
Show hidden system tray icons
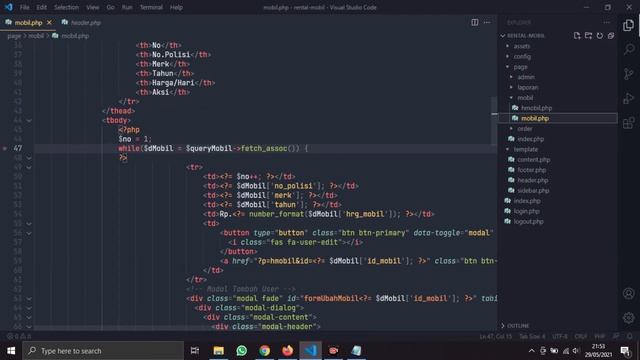[531, 351]
